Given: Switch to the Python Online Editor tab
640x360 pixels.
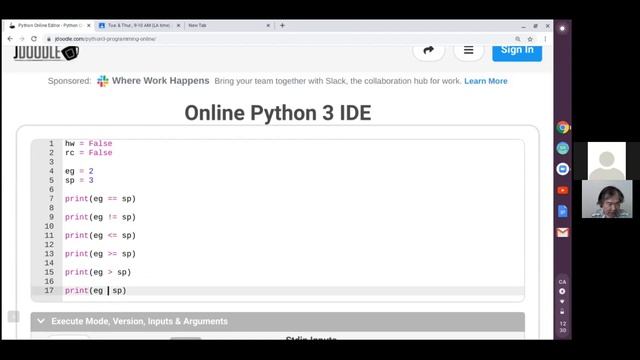Looking at the screenshot, I should [50, 25].
